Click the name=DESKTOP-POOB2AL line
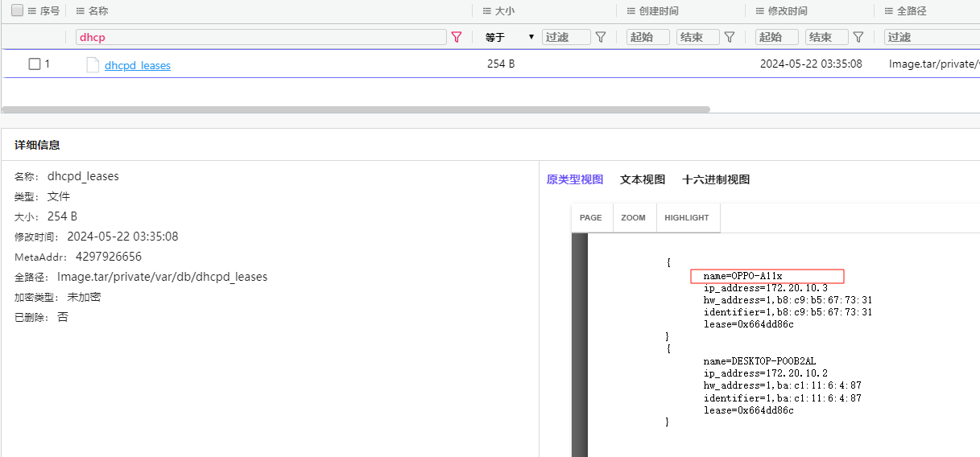Image resolution: width=980 pixels, height=457 pixels. pos(759,361)
